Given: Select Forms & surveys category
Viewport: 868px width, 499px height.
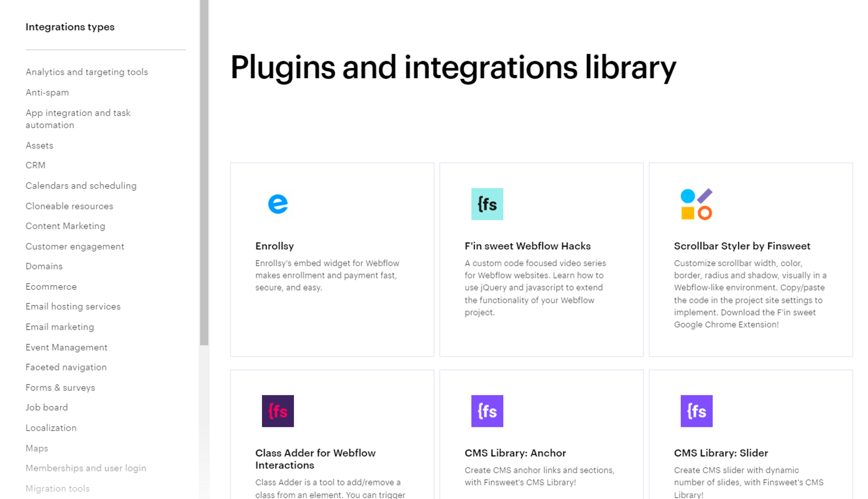Looking at the screenshot, I should point(60,388).
